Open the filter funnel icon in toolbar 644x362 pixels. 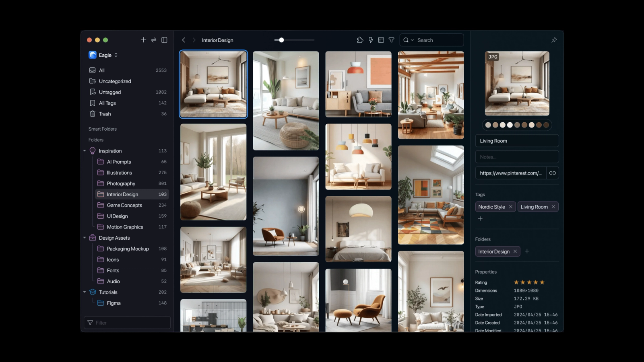[x=391, y=40]
